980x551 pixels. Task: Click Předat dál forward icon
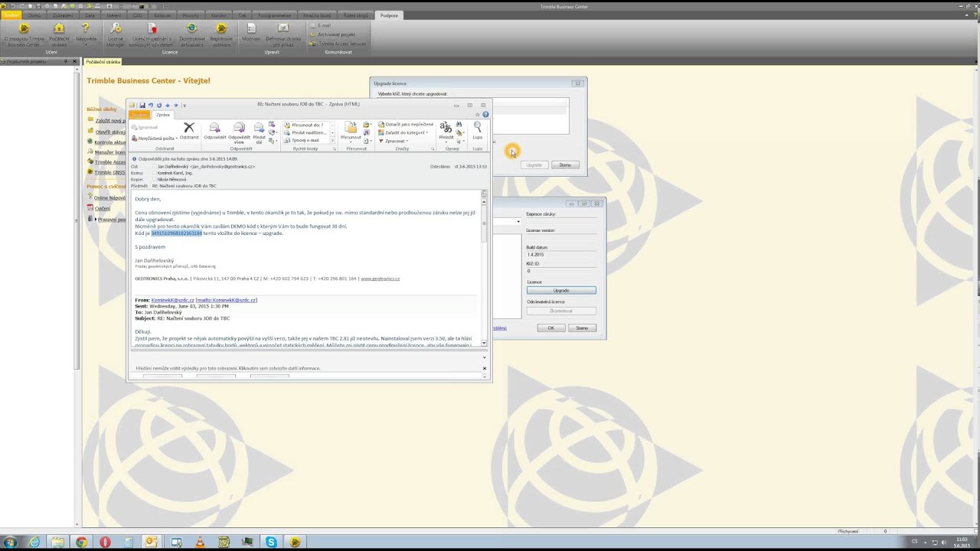pos(259,132)
